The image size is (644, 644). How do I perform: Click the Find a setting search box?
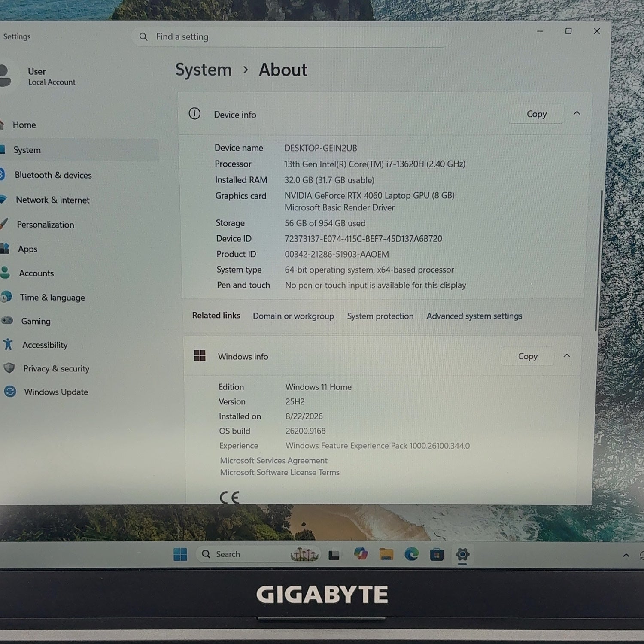[x=292, y=37]
